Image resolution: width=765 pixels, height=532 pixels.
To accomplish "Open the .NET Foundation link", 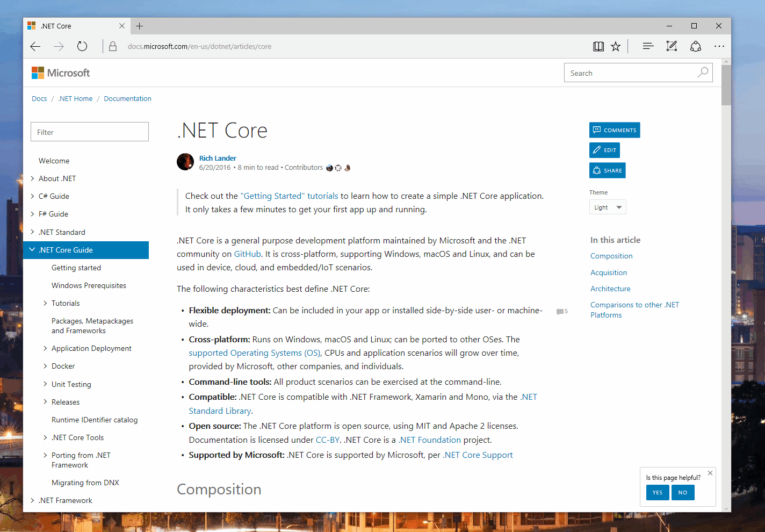I will [x=430, y=440].
